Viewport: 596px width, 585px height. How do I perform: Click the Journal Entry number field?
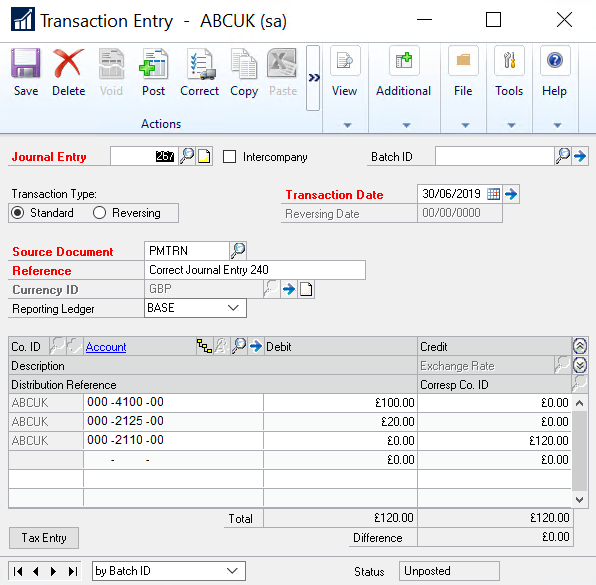click(x=144, y=156)
